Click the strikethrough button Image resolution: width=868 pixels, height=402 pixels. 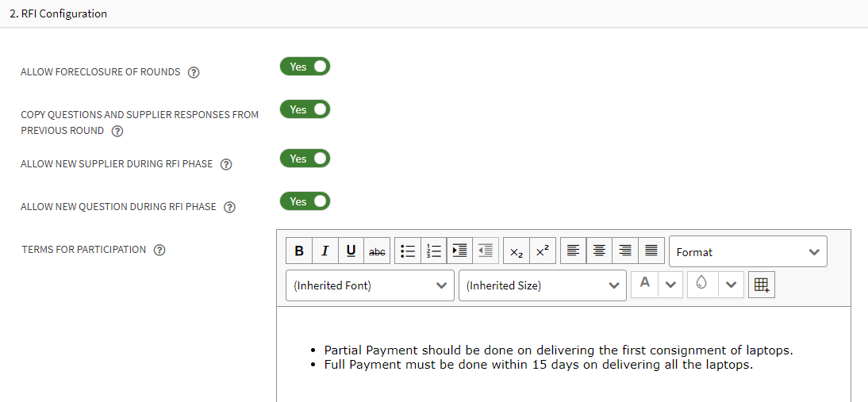[378, 251]
